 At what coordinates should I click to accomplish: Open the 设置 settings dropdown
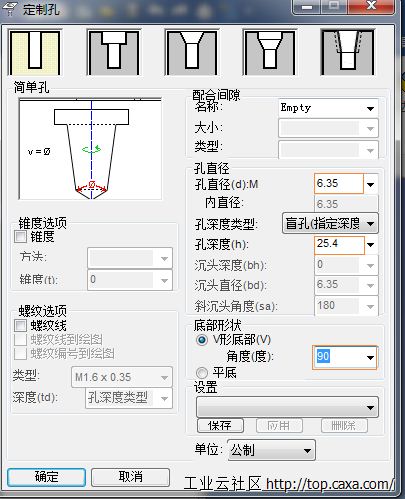tap(287, 407)
